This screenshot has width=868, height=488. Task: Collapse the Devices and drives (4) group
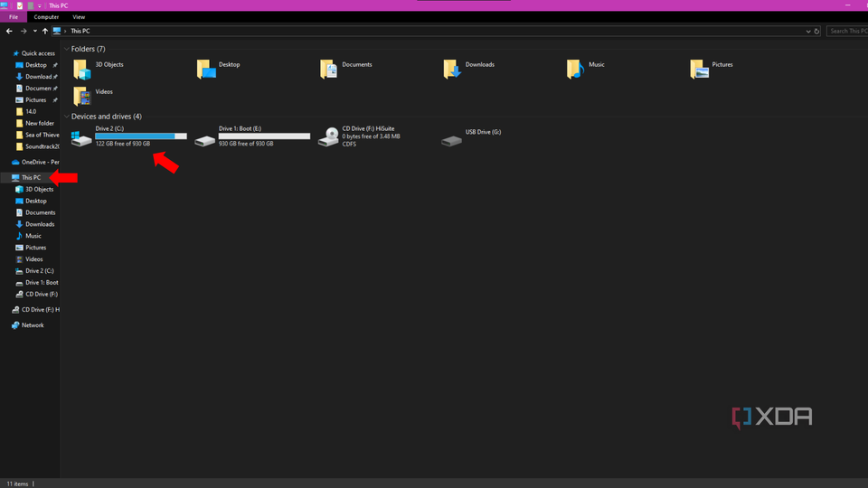point(66,117)
